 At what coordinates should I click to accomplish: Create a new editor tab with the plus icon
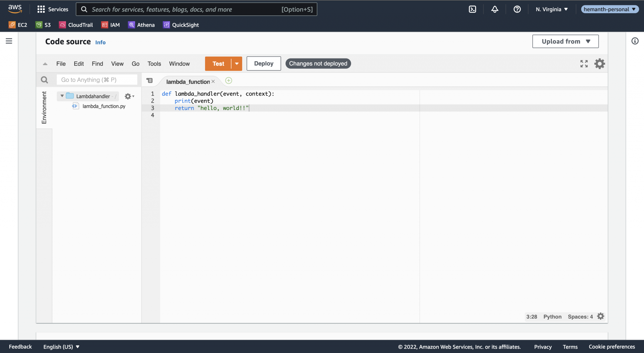(x=229, y=80)
